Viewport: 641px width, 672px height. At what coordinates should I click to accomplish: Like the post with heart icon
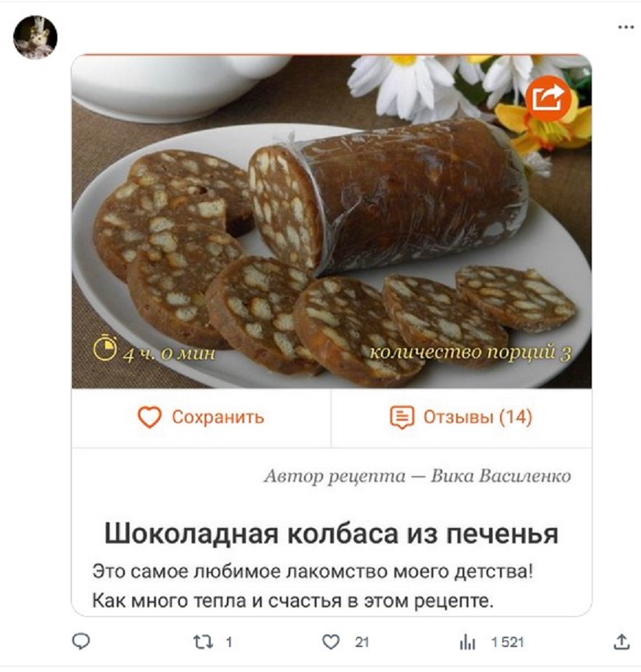point(331,642)
